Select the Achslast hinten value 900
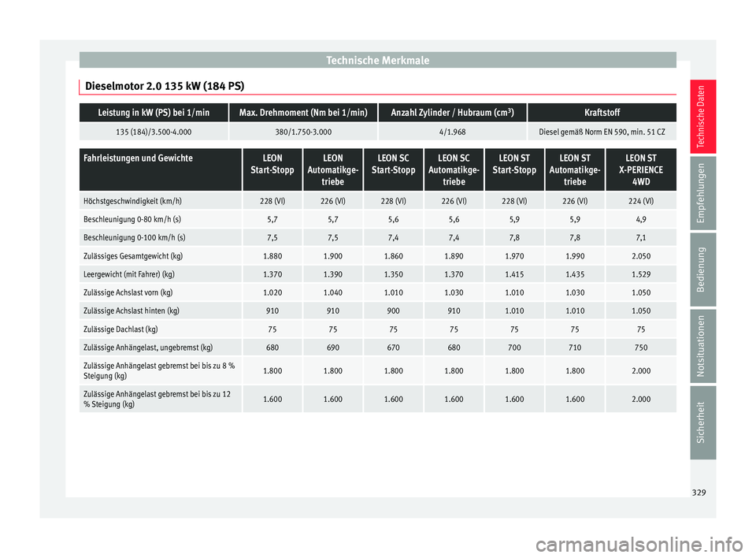The height and width of the screenshot is (558, 756). point(394,311)
